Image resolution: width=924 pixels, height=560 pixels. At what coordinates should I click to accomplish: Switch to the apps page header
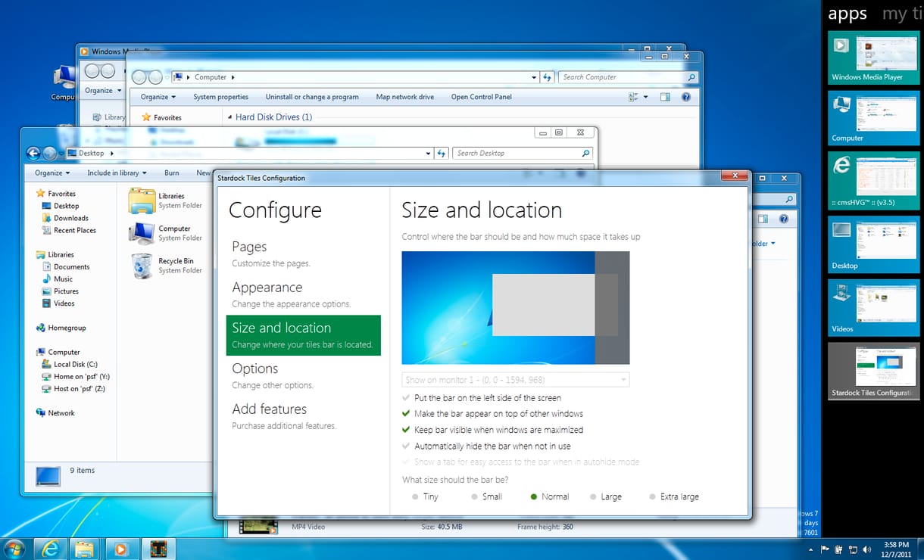tap(848, 14)
